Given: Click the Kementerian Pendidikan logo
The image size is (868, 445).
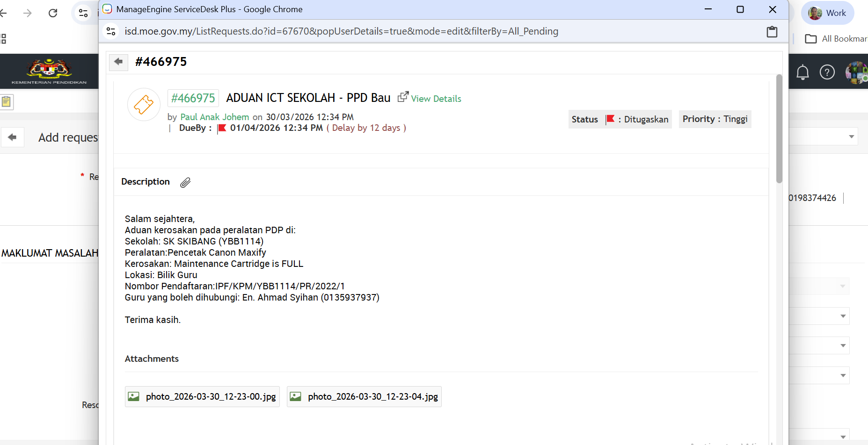Looking at the screenshot, I should coord(49,71).
